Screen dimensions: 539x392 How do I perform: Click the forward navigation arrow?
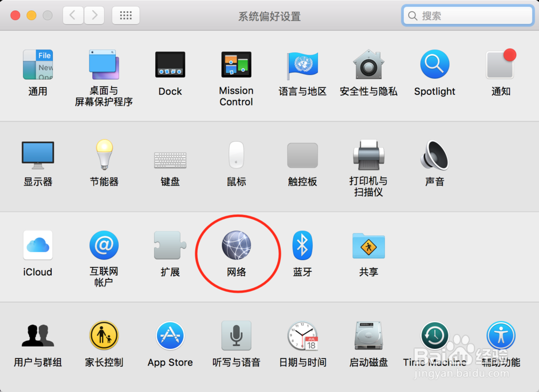click(x=94, y=16)
